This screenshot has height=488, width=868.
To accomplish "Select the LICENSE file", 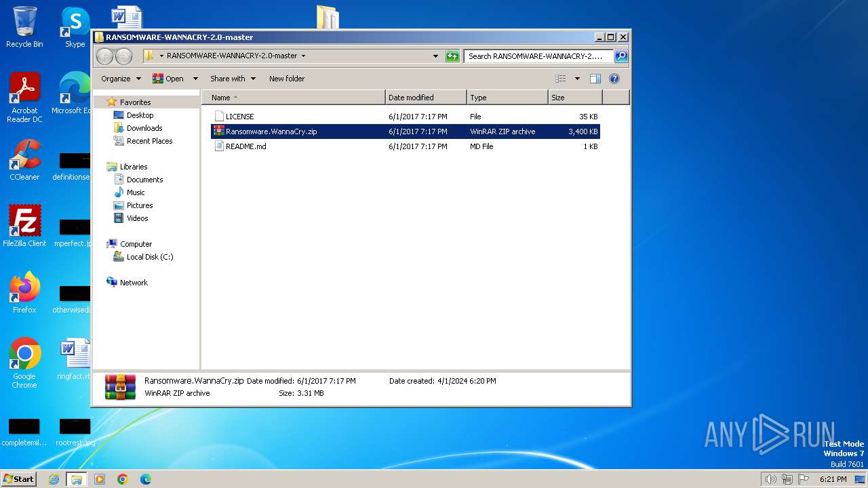I will coord(239,117).
